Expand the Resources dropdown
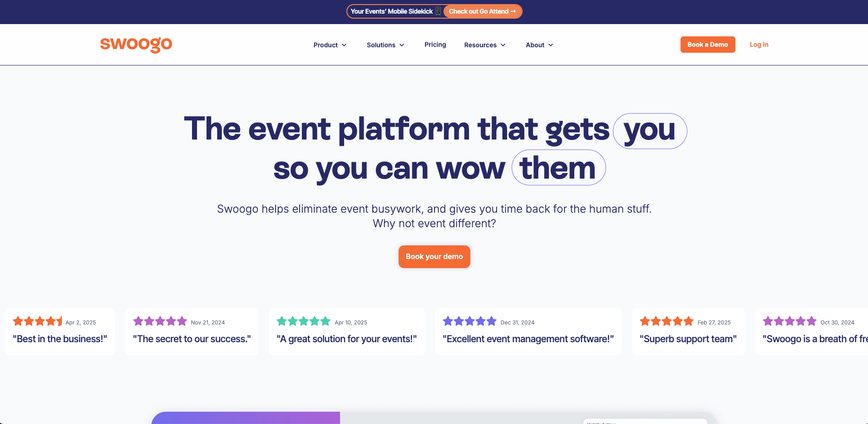Image resolution: width=868 pixels, height=424 pixels. point(484,45)
